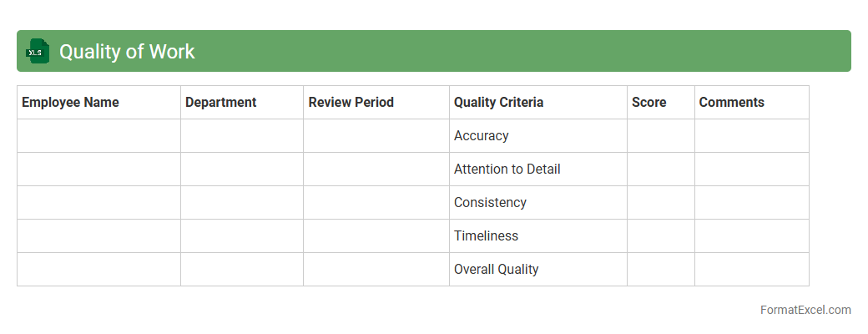Click the Comments cell for Consistency

751,203
